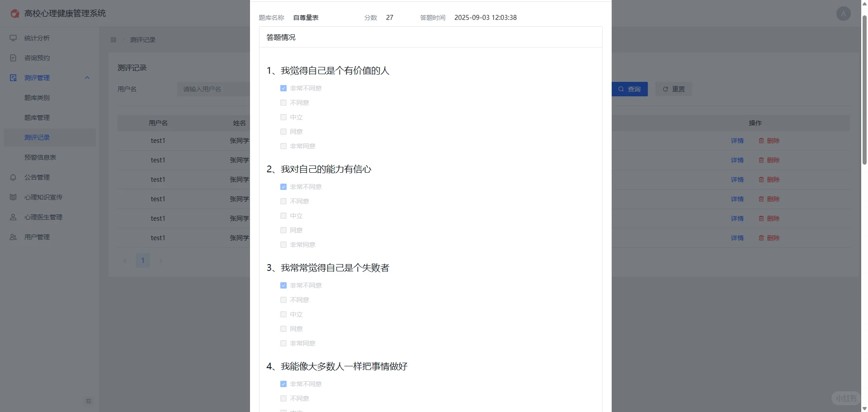Click the 咨询预约 document icon in sidebar
The height and width of the screenshot is (412, 868).
click(13, 58)
